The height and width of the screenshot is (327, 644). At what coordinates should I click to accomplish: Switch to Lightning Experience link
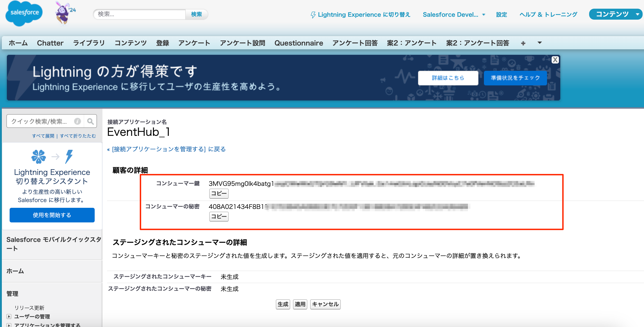coord(360,14)
